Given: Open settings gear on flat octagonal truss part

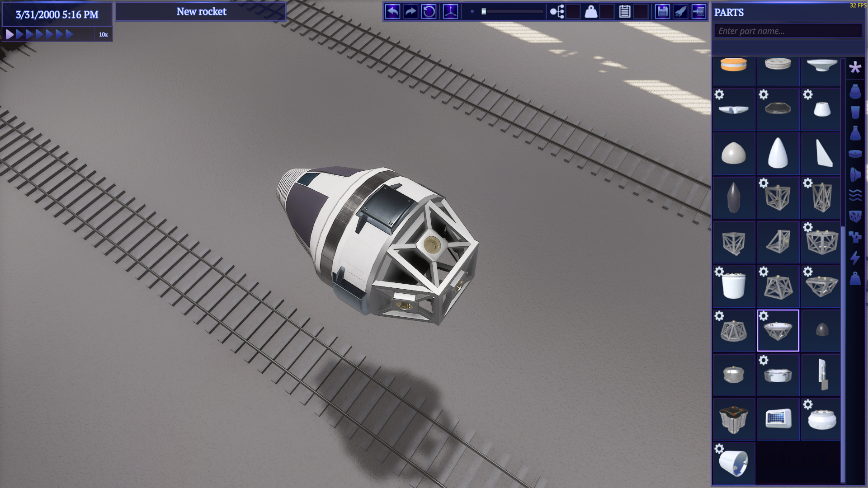Looking at the screenshot, I should click(808, 272).
